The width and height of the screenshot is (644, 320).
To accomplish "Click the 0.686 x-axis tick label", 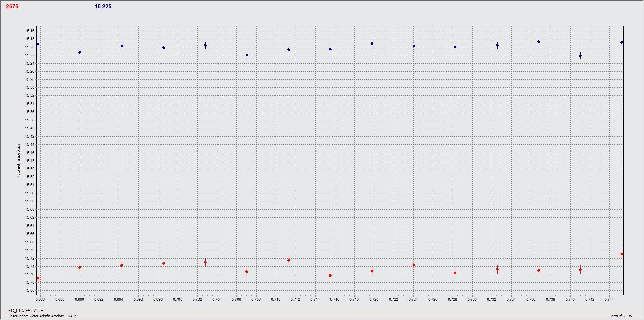I will tap(40, 299).
